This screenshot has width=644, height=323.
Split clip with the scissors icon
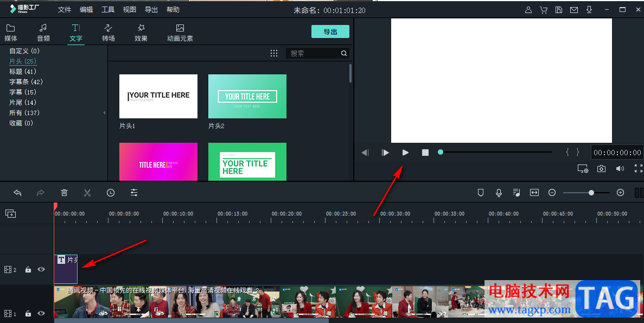[87, 192]
